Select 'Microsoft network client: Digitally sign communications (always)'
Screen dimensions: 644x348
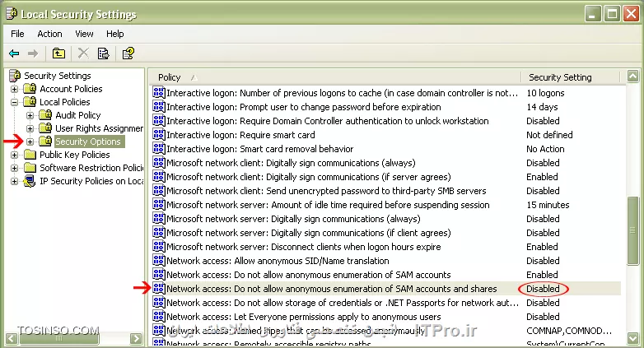(291, 163)
